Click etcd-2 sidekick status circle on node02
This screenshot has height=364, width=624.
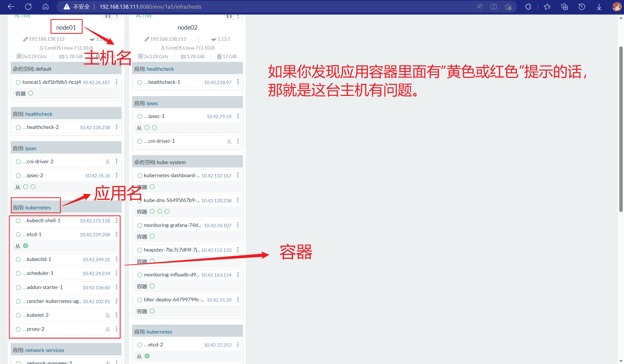point(147,356)
